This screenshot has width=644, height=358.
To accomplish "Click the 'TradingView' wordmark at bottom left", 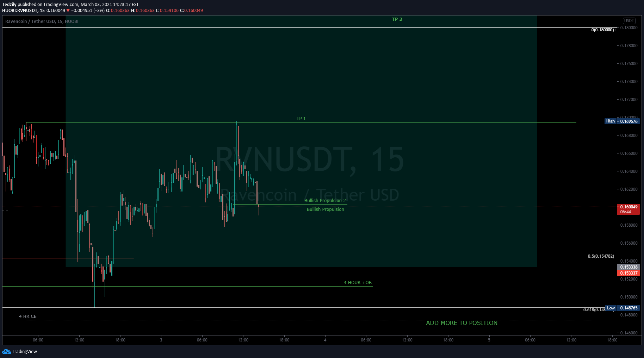I will [x=24, y=351].
